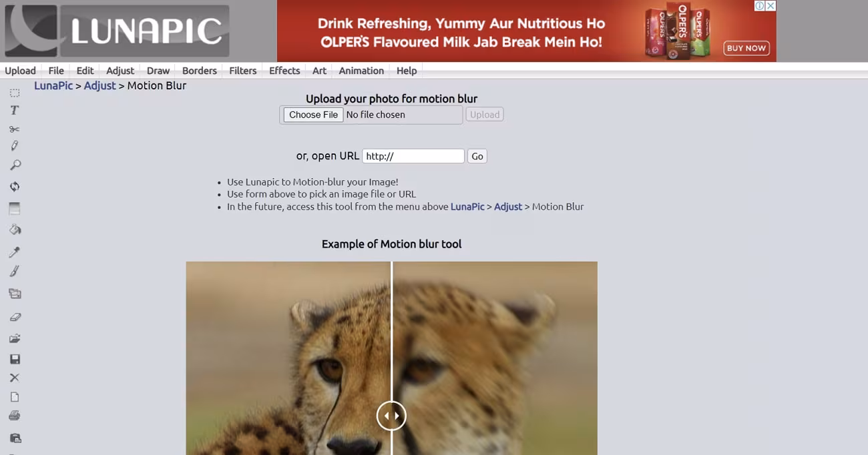Select the rectangular crop selection tool
Viewport: 868px width, 455px height.
coord(15,93)
